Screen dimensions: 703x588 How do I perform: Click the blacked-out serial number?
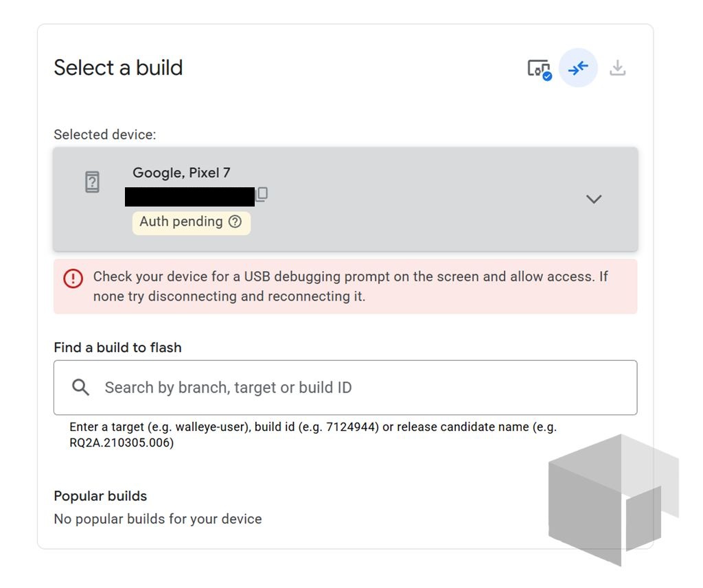pyautogui.click(x=189, y=197)
